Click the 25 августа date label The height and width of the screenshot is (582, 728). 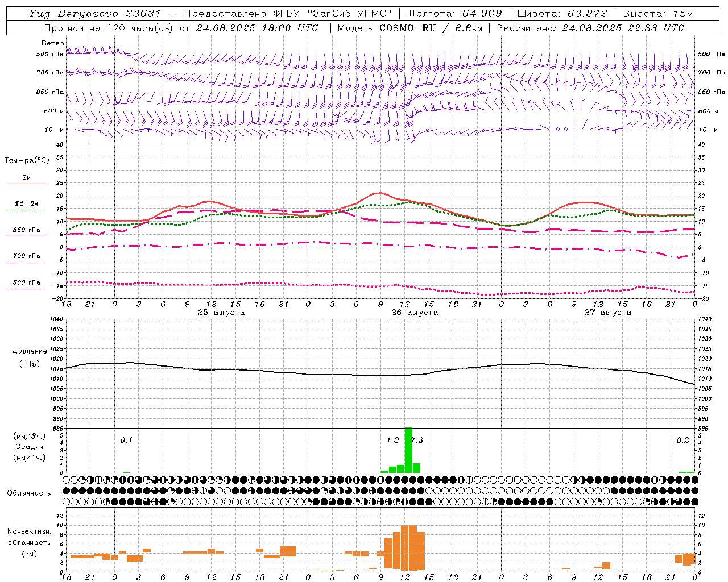tap(221, 313)
